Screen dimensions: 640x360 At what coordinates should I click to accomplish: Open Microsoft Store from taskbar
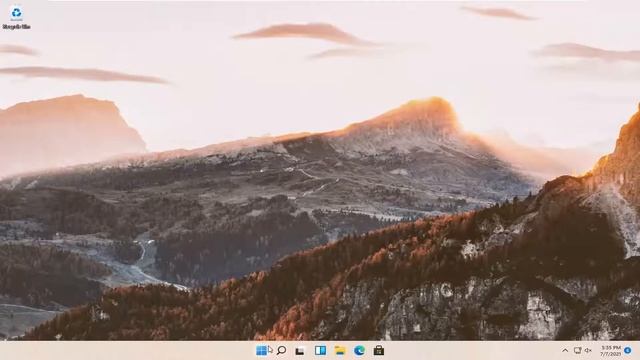click(x=379, y=350)
